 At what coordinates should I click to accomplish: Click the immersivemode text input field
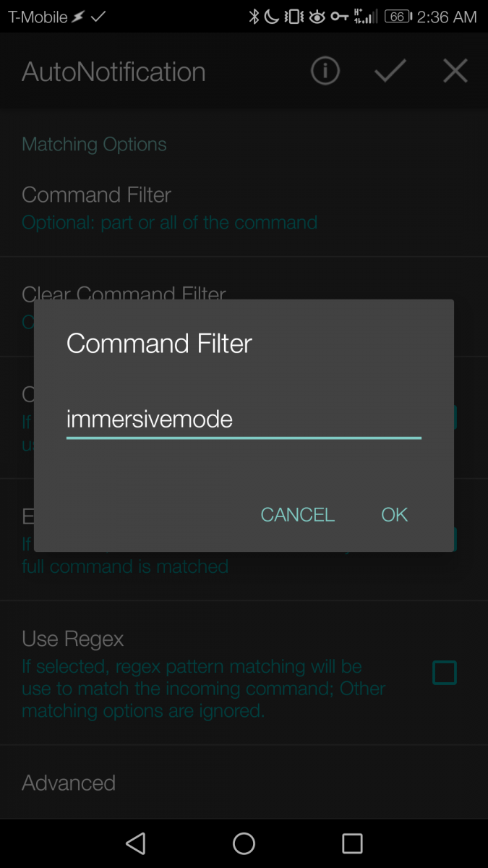242,419
